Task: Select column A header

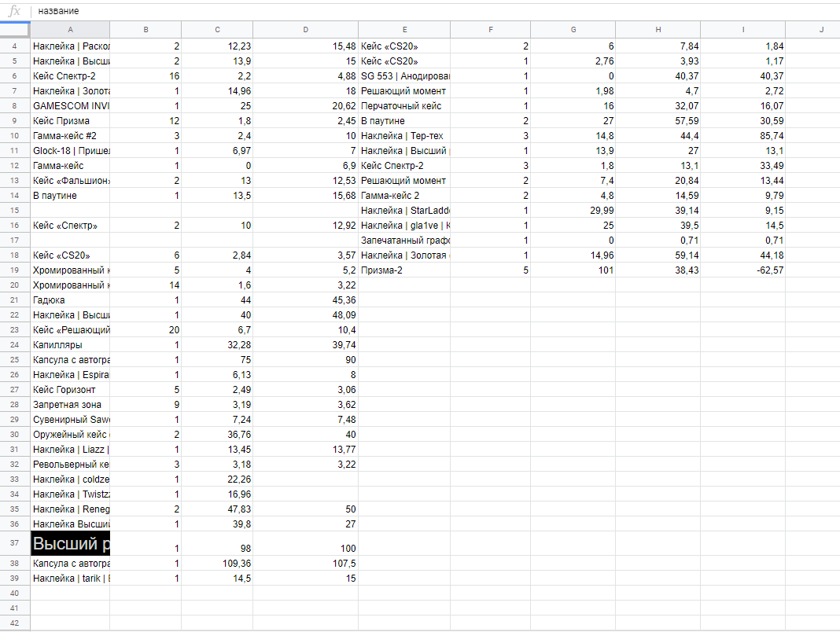Action: pyautogui.click(x=70, y=30)
